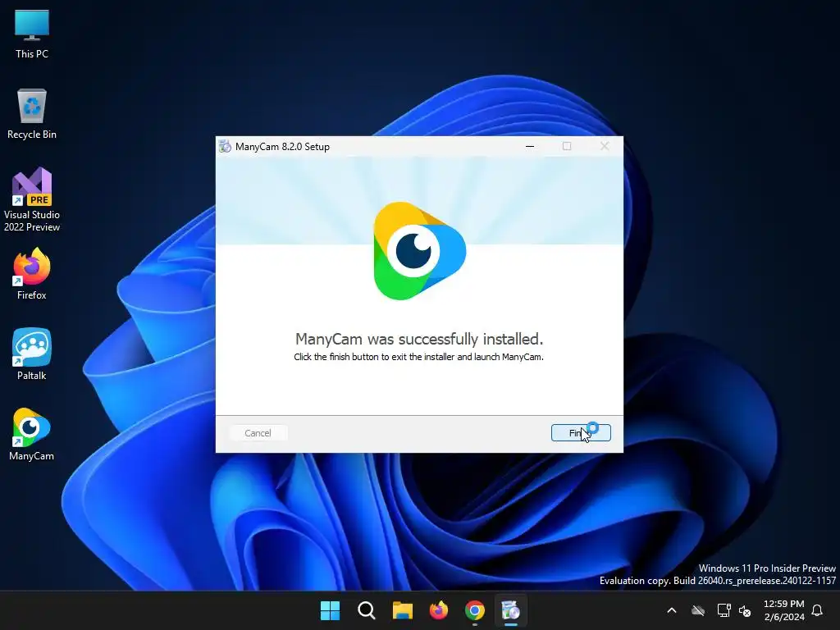Click the 'Click the finish button' instruction text

419,357
